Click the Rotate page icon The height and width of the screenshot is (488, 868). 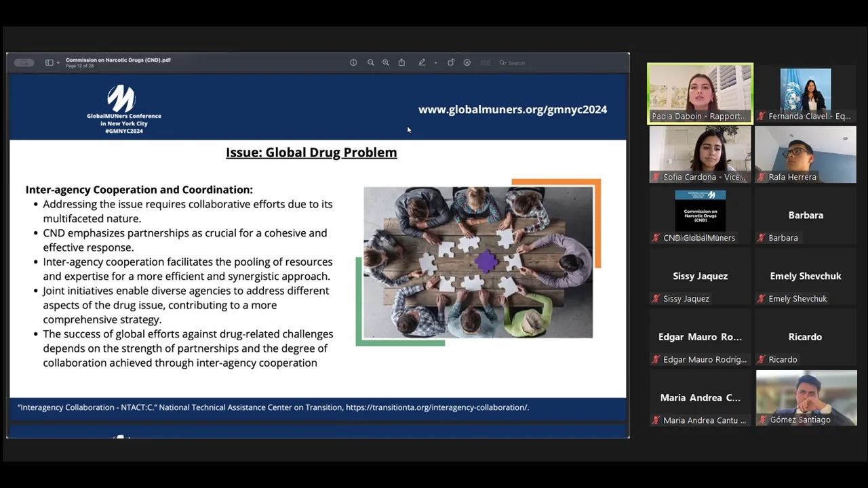tap(450, 62)
